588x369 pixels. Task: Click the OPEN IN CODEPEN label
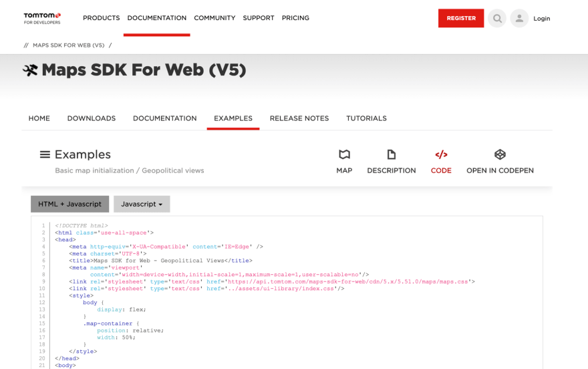tap(500, 170)
